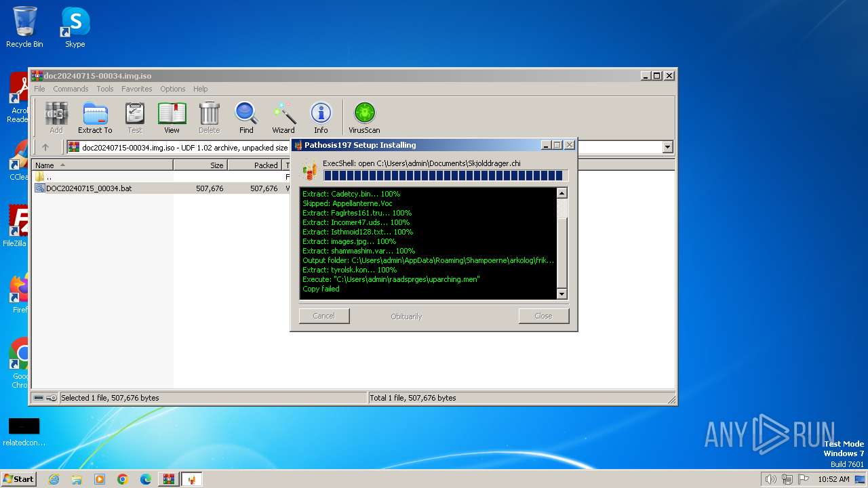Click the Close button in installer
The image size is (868, 488).
coord(544,316)
